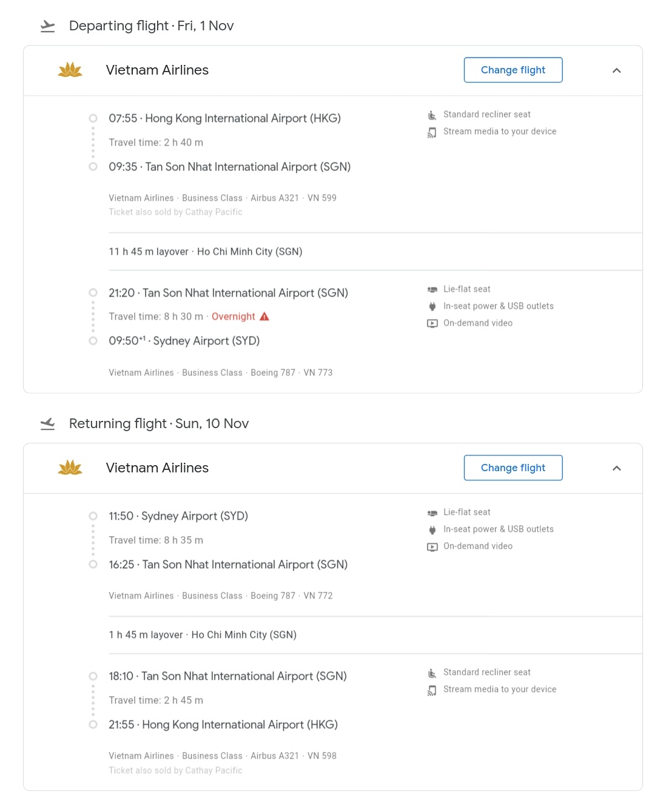Click the Returning flight Sun, 10 Nov heading

point(159,424)
